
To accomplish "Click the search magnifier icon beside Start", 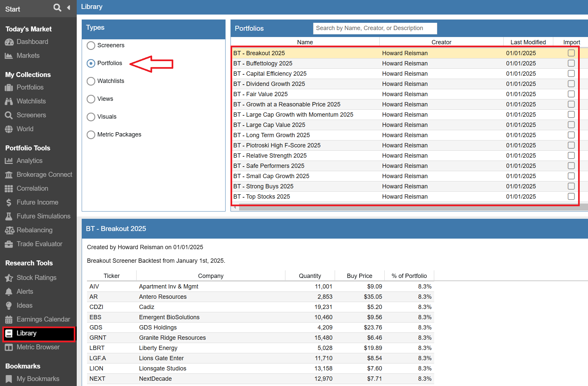I will [x=57, y=8].
